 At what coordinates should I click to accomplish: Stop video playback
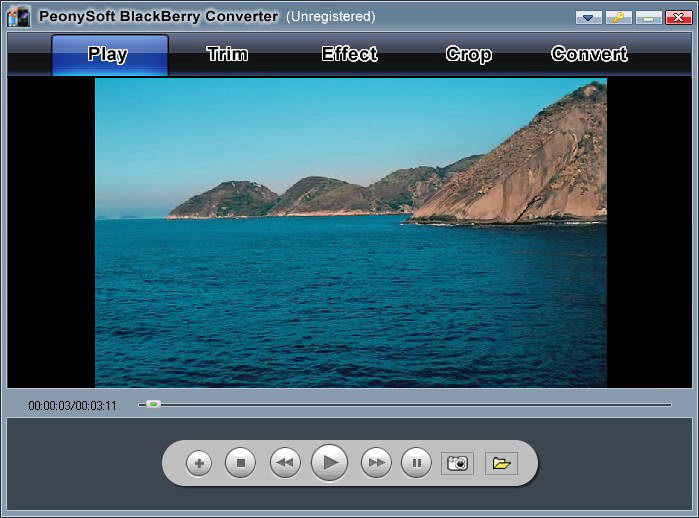click(x=241, y=463)
